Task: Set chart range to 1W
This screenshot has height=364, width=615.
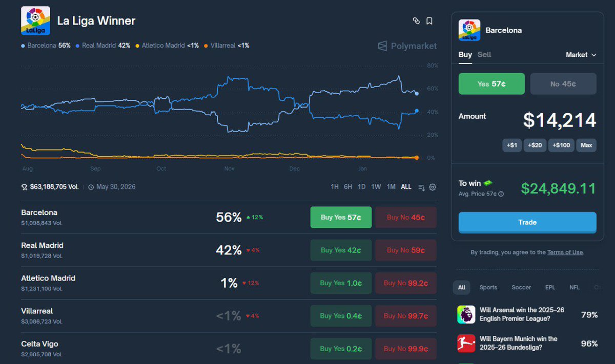Action: 376,187
